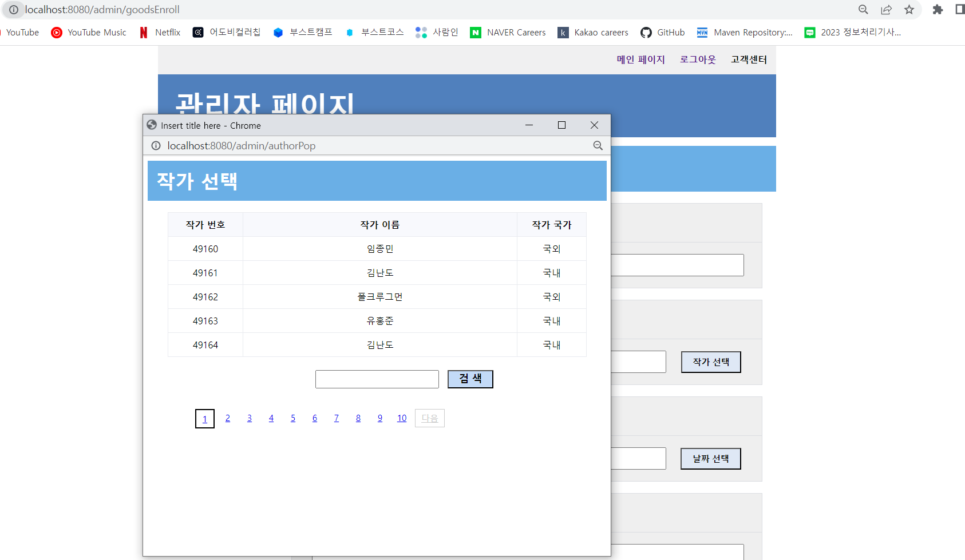Bookmark this page with the star icon
Image resolution: width=965 pixels, height=560 pixels.
point(909,9)
